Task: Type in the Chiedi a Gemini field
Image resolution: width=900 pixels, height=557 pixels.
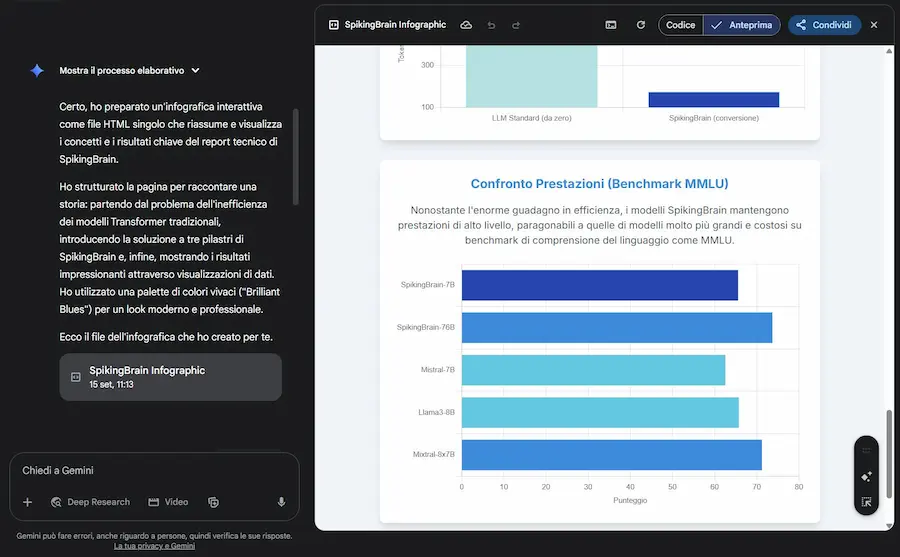Action: pyautogui.click(x=150, y=471)
